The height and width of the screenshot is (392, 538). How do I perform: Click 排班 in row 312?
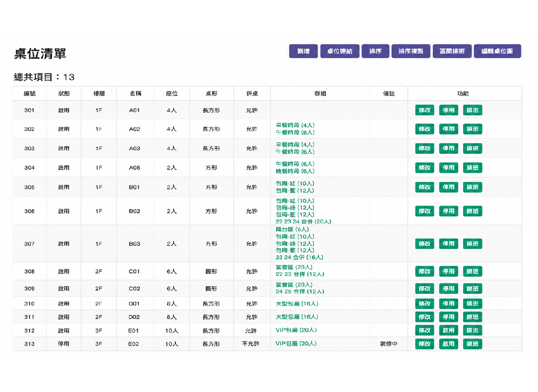(x=473, y=331)
